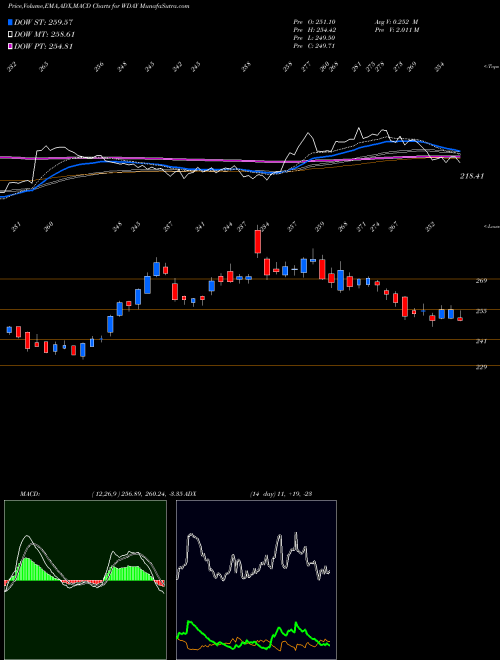Click the 255 price level label
This screenshot has width=500, height=660.
[x=481, y=311]
